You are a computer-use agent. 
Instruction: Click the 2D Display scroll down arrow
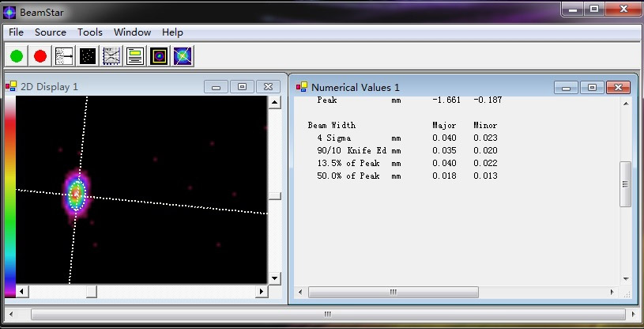pyautogui.click(x=275, y=278)
